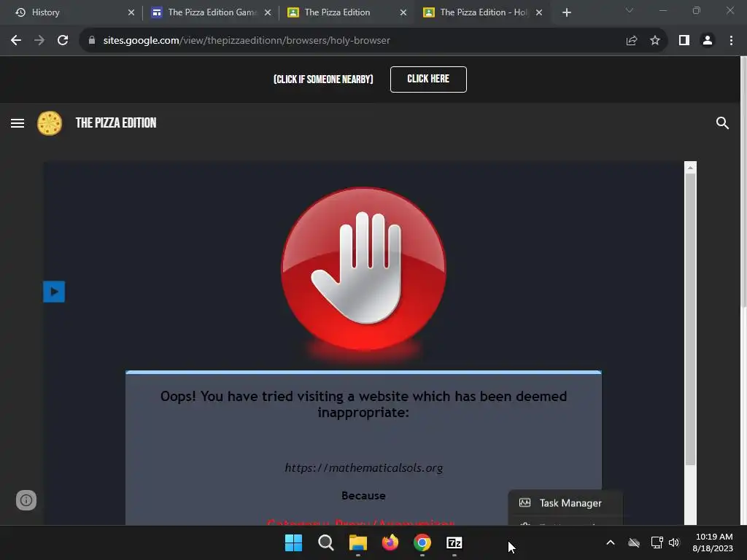Click the mathematicalsols.org blocked URL text
This screenshot has height=560, width=747.
(363, 468)
